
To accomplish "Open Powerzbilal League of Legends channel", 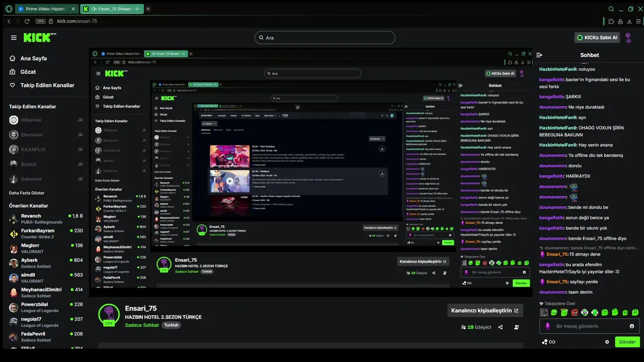I will point(45,307).
